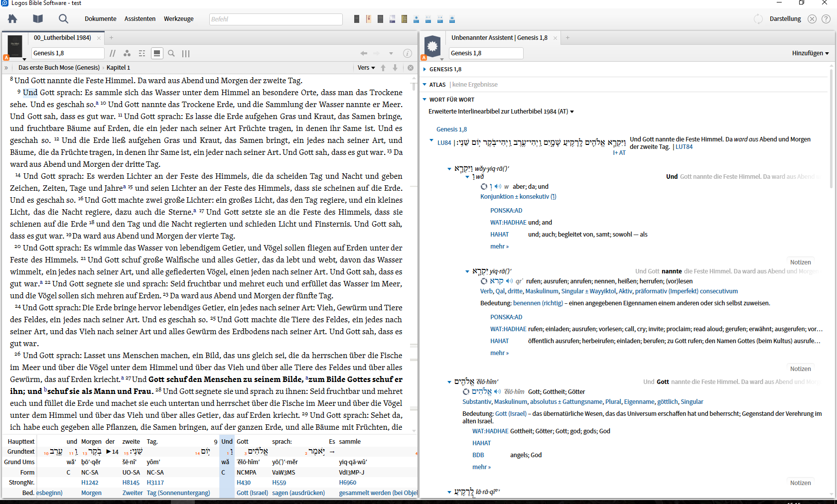
Task: Add new tab in left panel
Action: [111, 37]
